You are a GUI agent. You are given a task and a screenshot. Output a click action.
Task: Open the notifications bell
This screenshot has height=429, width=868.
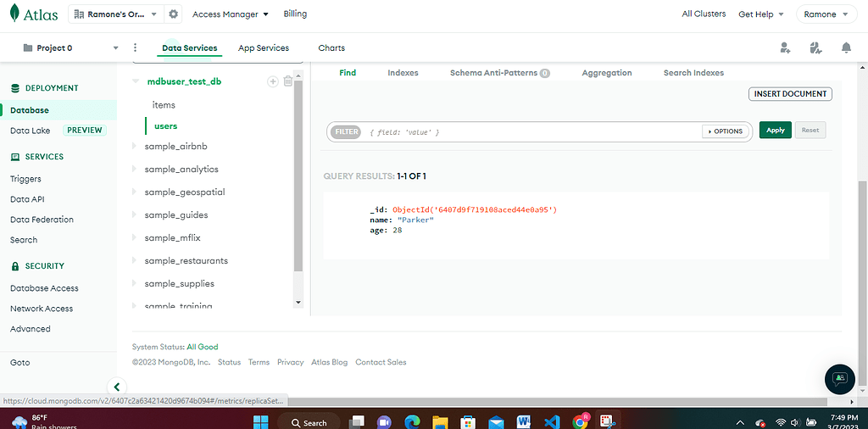846,48
